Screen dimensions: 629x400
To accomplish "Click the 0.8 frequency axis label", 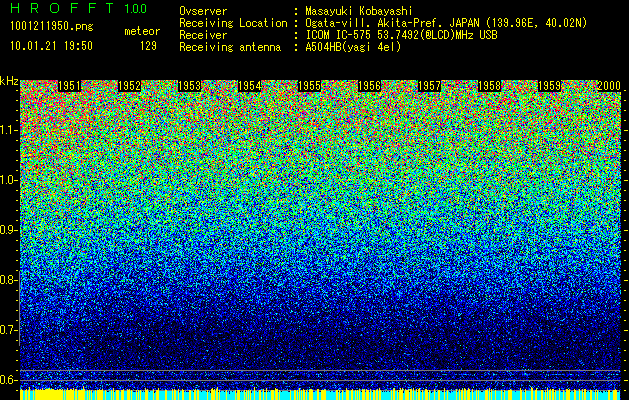I will (x=8, y=280).
